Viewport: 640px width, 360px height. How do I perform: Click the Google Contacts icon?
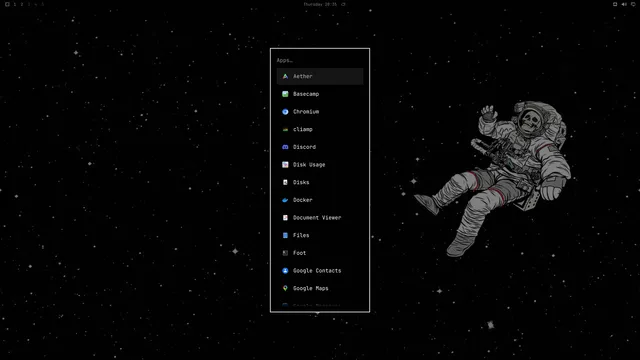(x=285, y=271)
